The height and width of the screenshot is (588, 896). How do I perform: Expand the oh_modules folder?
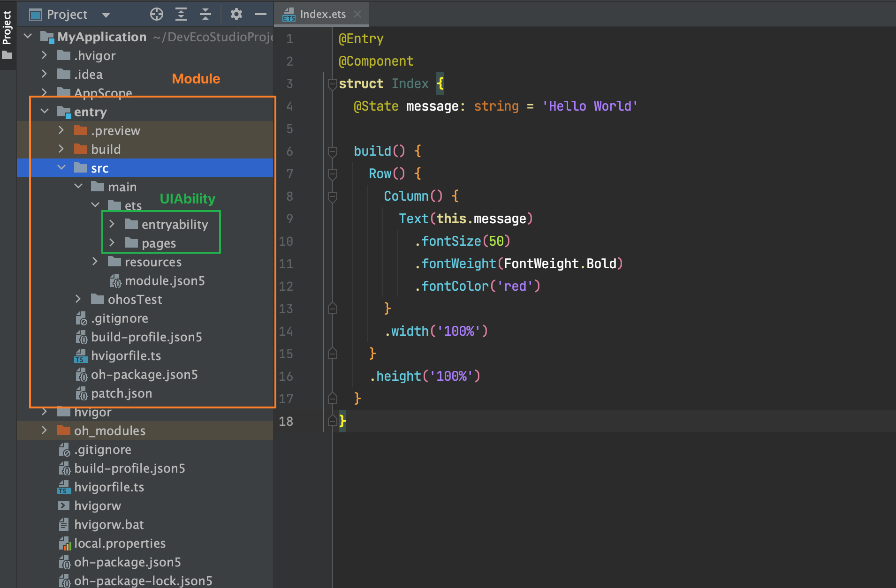tap(44, 430)
